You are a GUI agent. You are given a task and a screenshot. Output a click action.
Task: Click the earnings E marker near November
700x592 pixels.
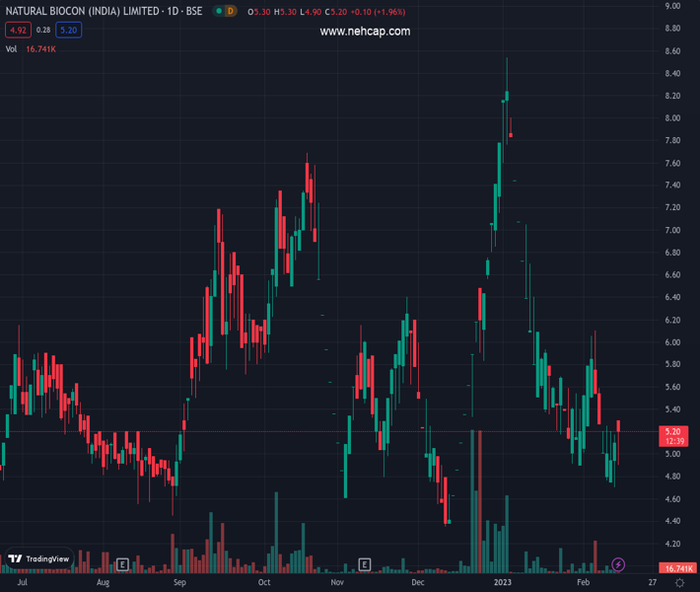coord(364,564)
